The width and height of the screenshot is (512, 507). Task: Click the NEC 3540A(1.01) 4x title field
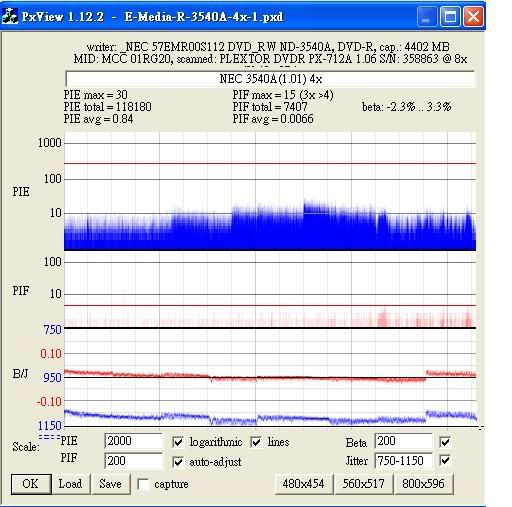pos(270,79)
